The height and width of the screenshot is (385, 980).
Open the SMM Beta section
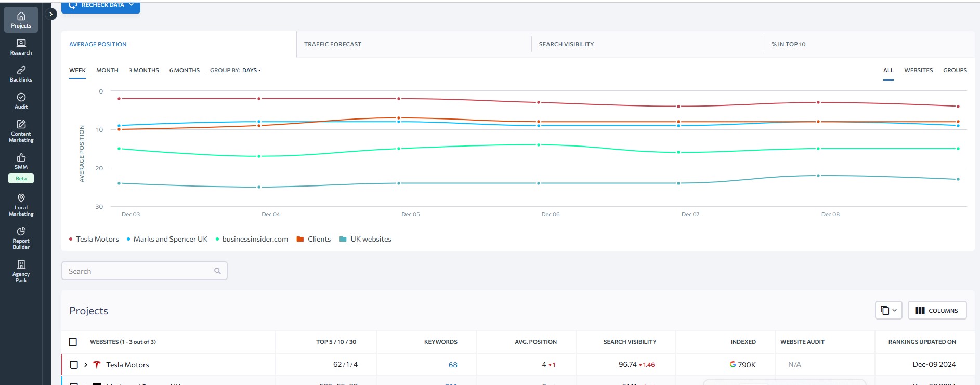(21, 167)
